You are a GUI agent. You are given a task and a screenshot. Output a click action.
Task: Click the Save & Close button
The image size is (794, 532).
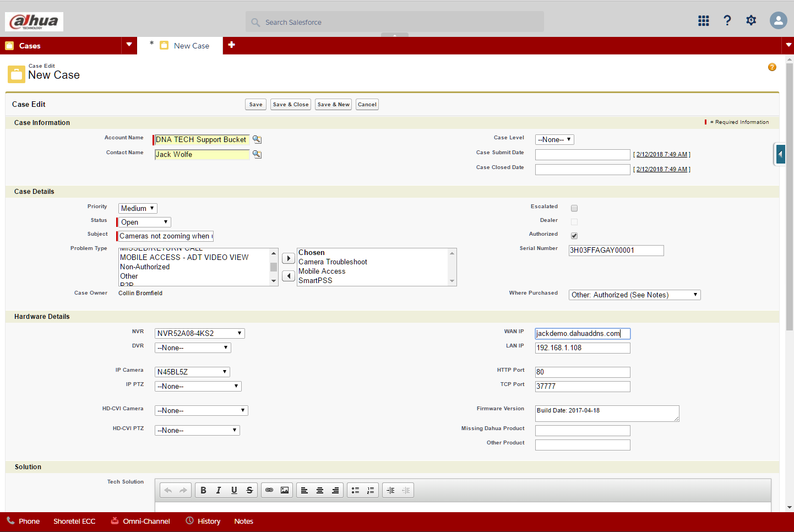click(x=291, y=105)
